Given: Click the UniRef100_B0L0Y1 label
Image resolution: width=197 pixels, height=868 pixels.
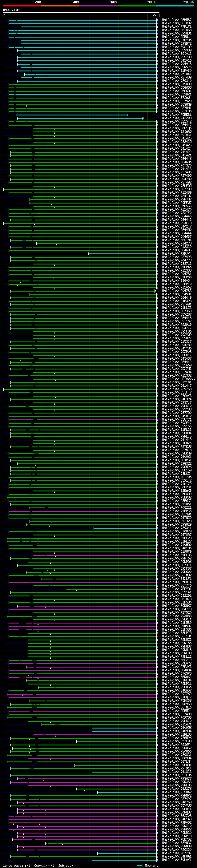Looking at the screenshot, I should [177, 860].
